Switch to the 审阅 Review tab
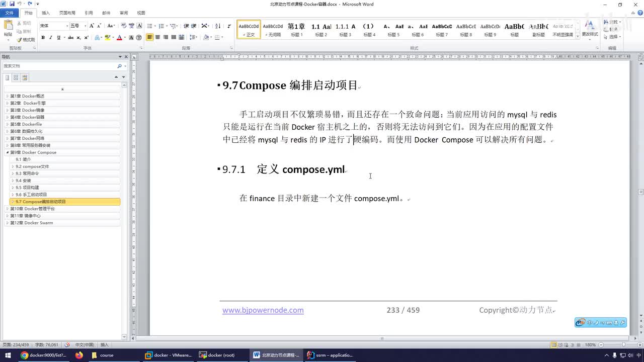Image resolution: width=644 pixels, height=362 pixels. pos(124,13)
